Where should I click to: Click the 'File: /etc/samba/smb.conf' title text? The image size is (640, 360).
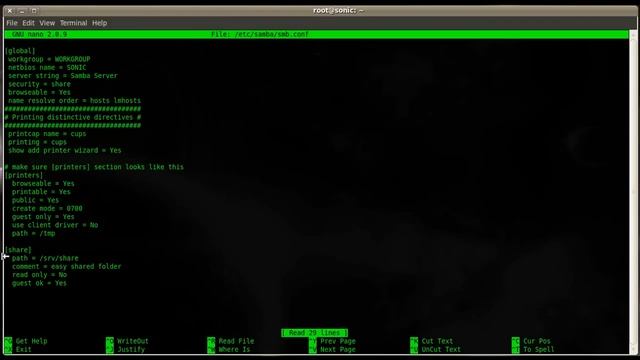click(x=260, y=34)
